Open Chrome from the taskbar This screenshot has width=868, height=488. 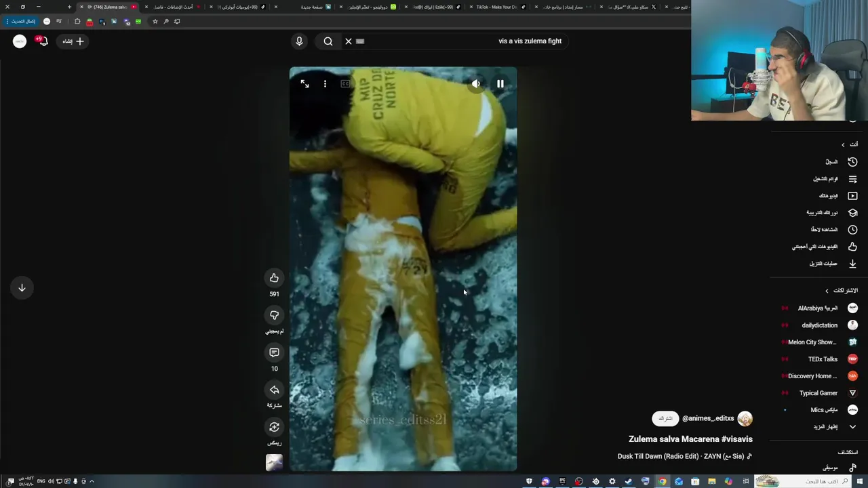662,481
